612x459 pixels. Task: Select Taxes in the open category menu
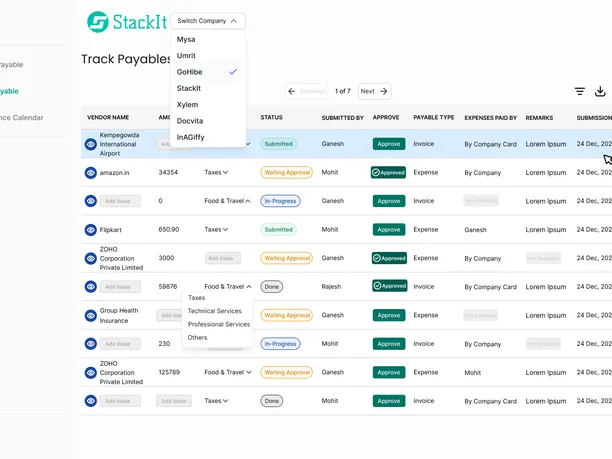(196, 298)
